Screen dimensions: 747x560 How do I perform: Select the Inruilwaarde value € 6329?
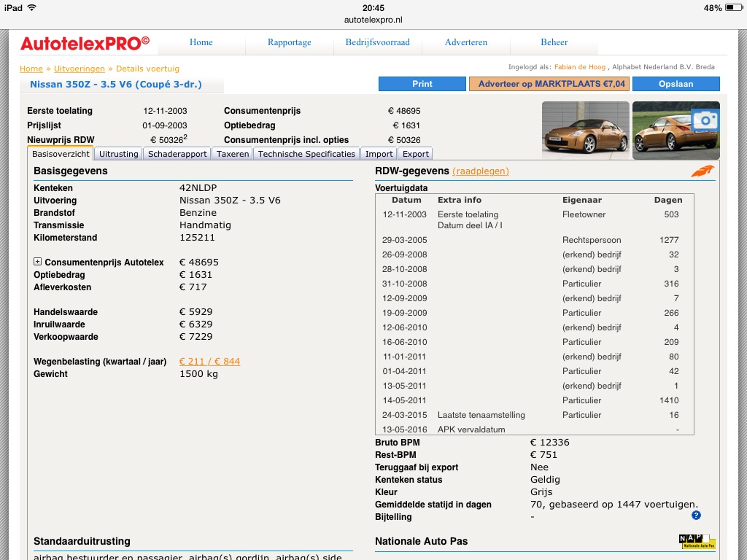coord(196,324)
